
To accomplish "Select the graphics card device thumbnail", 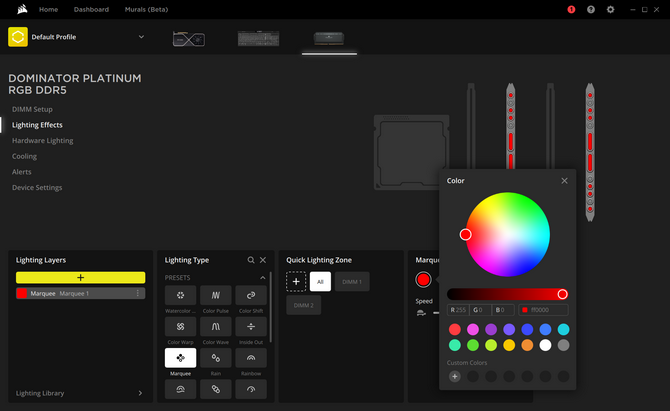I will click(x=188, y=39).
